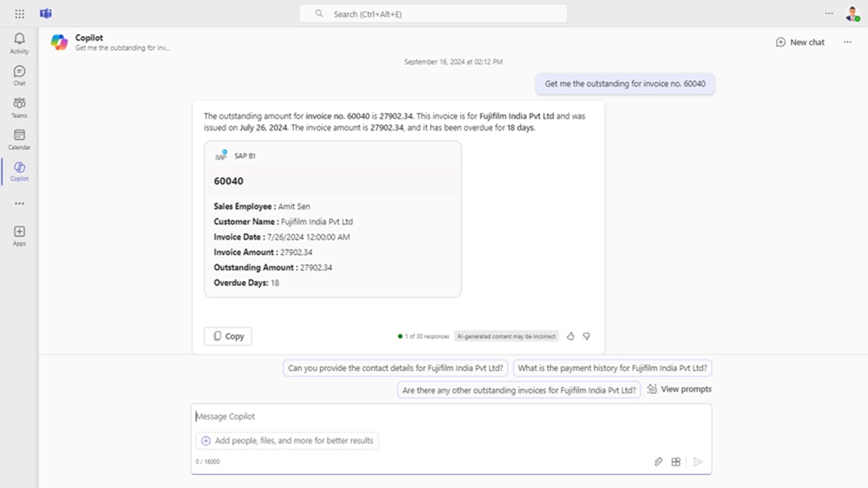Screen dimensions: 868x488
Task: Click the Message Copilot input field
Action: [x=451, y=416]
